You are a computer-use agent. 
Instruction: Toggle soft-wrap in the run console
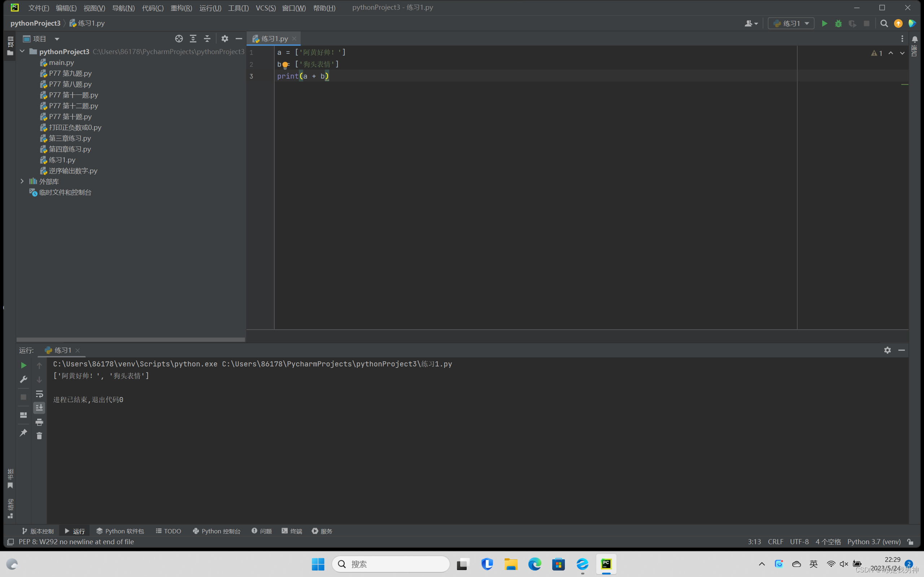[x=39, y=394]
